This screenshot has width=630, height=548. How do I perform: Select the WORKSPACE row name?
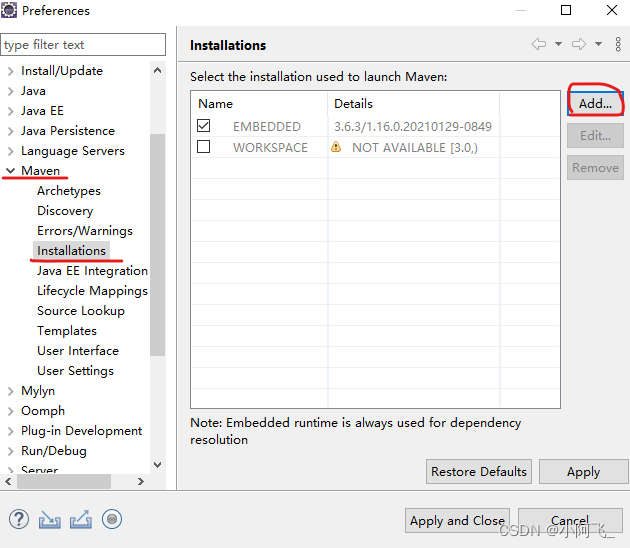[x=270, y=147]
